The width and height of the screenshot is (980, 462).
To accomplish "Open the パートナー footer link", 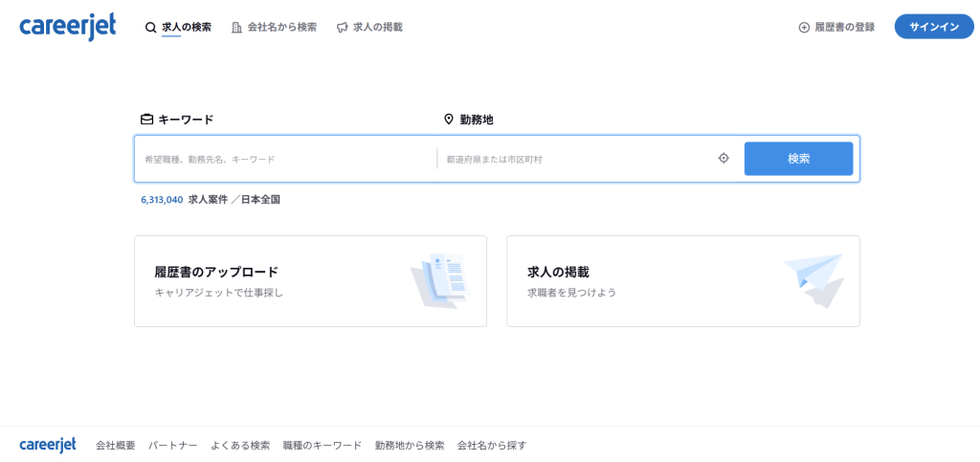I will [x=173, y=446].
